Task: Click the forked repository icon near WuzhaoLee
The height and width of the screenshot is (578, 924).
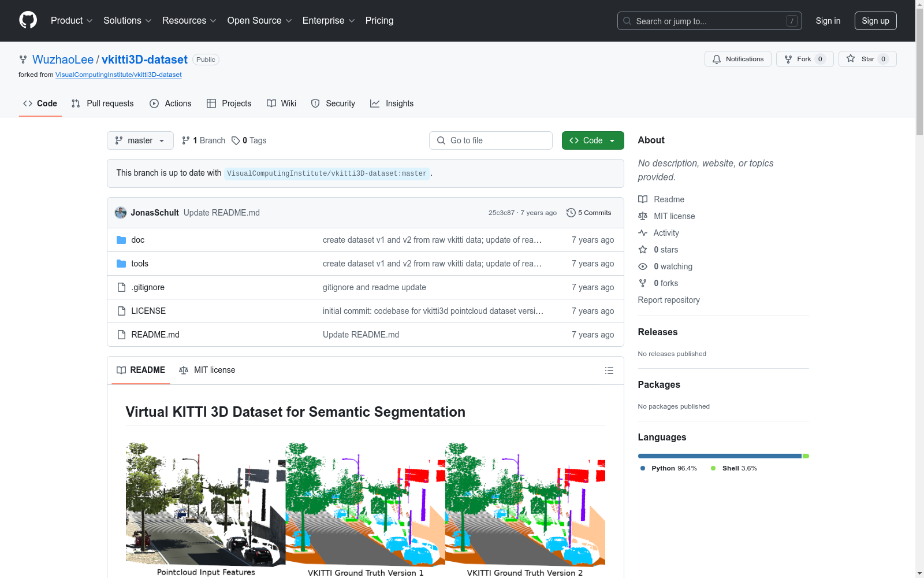Action: [x=23, y=60]
